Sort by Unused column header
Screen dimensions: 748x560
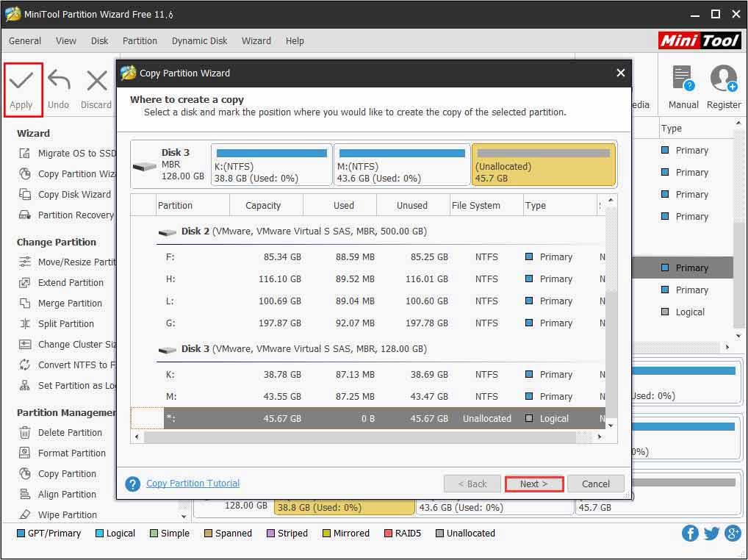[x=413, y=206]
